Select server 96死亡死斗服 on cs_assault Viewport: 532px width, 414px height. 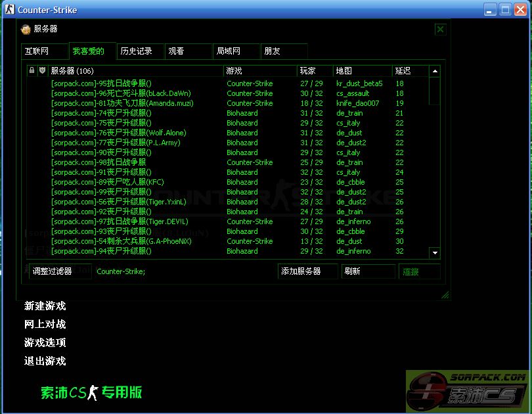(x=122, y=93)
